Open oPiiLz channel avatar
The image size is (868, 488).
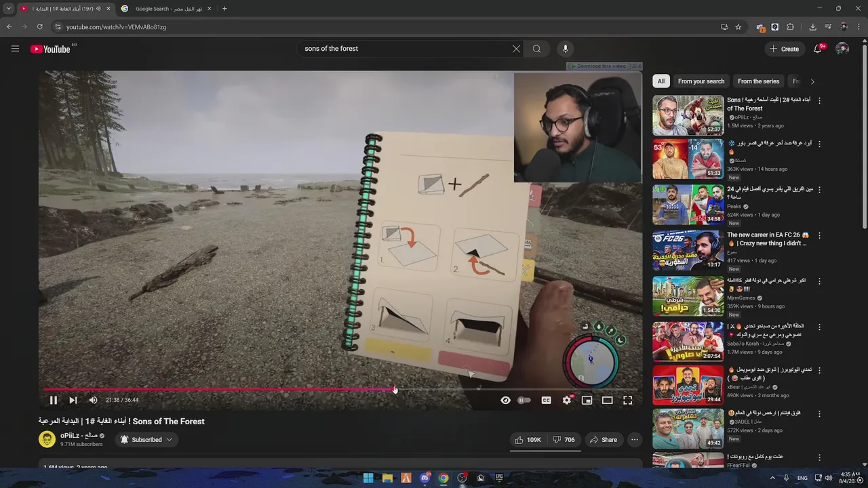coord(47,439)
